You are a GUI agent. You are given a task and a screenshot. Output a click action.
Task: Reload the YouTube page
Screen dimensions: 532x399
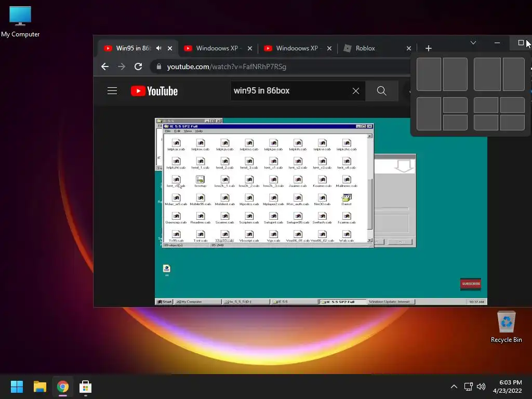[138, 66]
